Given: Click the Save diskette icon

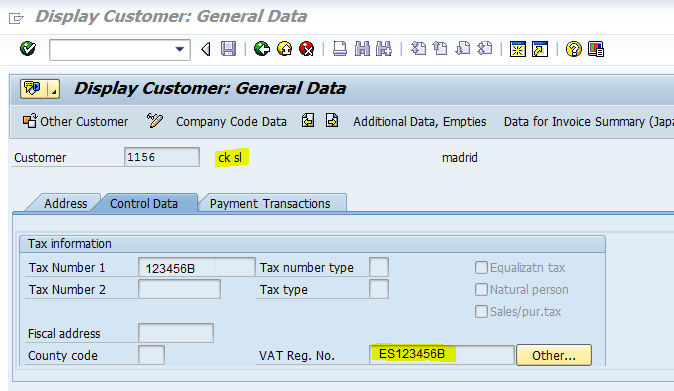Looking at the screenshot, I should (x=228, y=49).
